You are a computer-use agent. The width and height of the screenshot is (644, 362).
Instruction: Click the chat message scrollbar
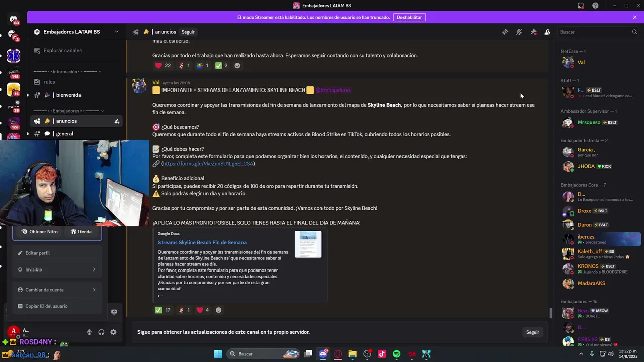[551, 313]
